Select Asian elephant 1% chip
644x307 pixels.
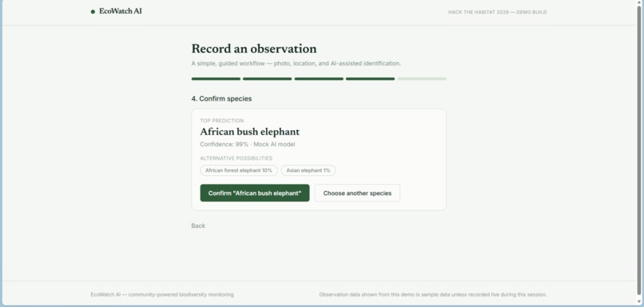[308, 170]
